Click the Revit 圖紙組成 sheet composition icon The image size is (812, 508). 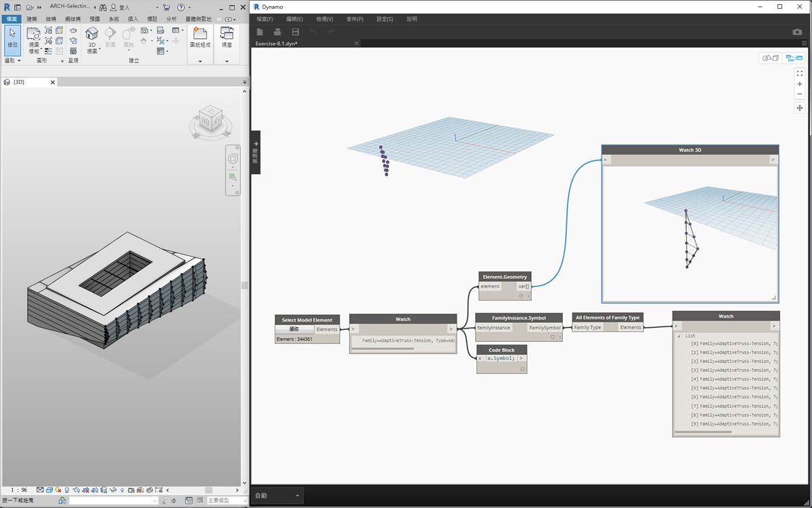(200, 37)
